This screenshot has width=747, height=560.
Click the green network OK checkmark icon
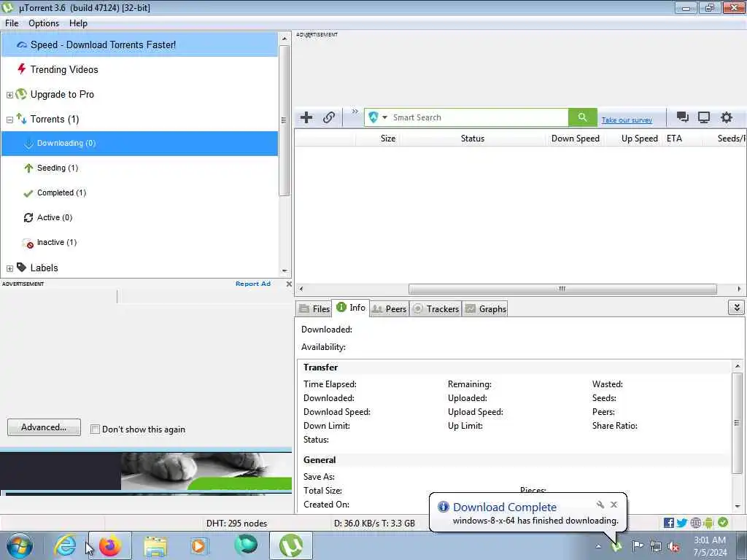coord(723,522)
